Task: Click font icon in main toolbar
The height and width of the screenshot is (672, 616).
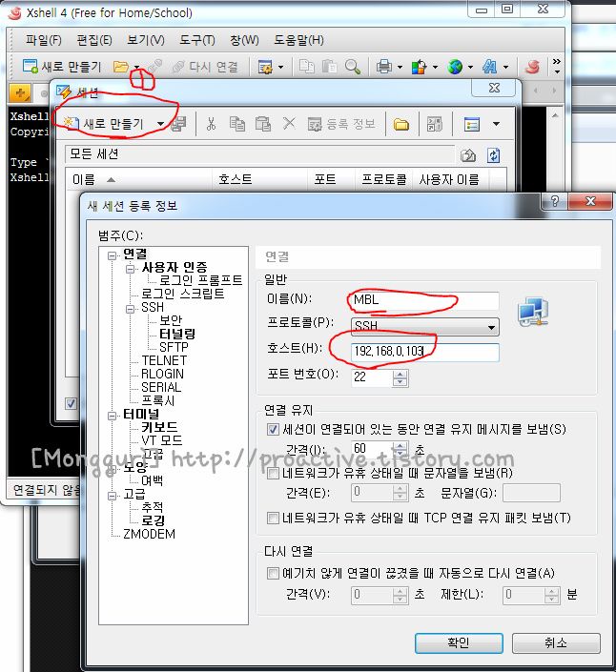Action: point(490,67)
